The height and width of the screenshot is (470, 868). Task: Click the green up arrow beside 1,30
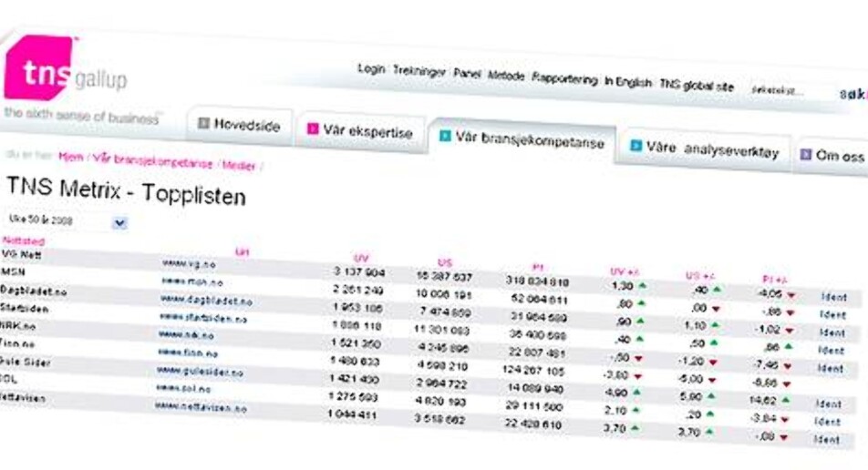point(643,286)
